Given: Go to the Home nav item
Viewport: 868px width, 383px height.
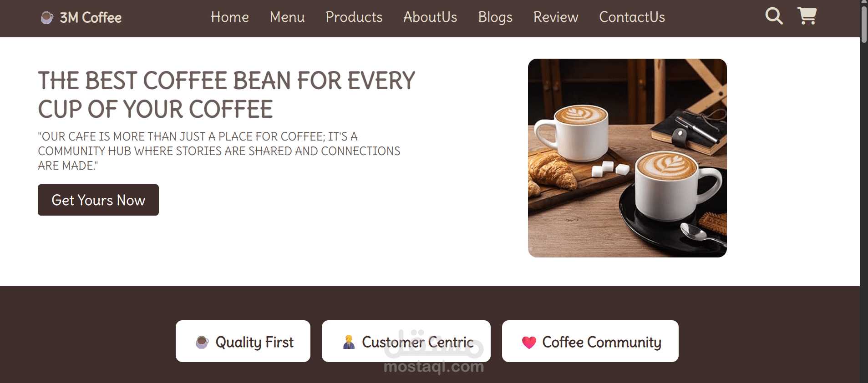Looking at the screenshot, I should [230, 17].
